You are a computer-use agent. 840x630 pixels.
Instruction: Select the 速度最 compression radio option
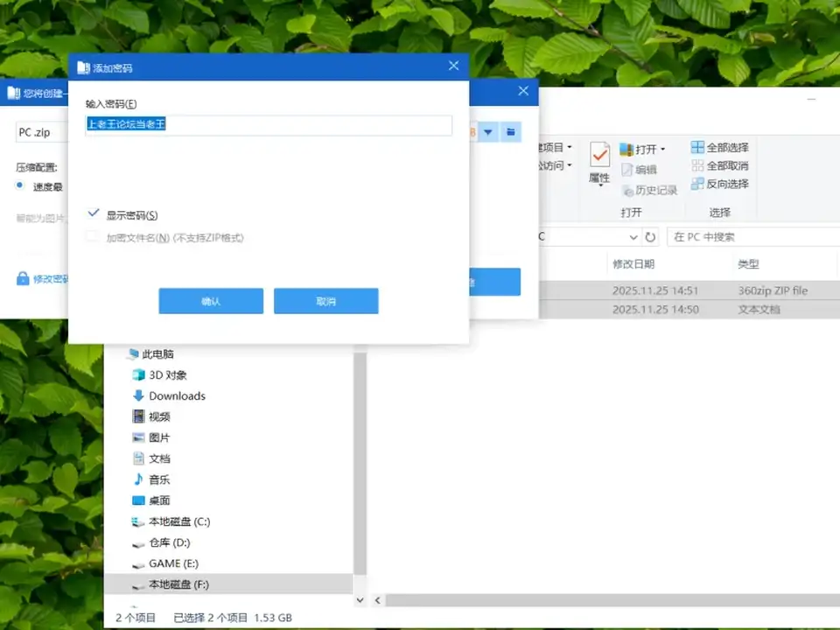[x=20, y=185]
